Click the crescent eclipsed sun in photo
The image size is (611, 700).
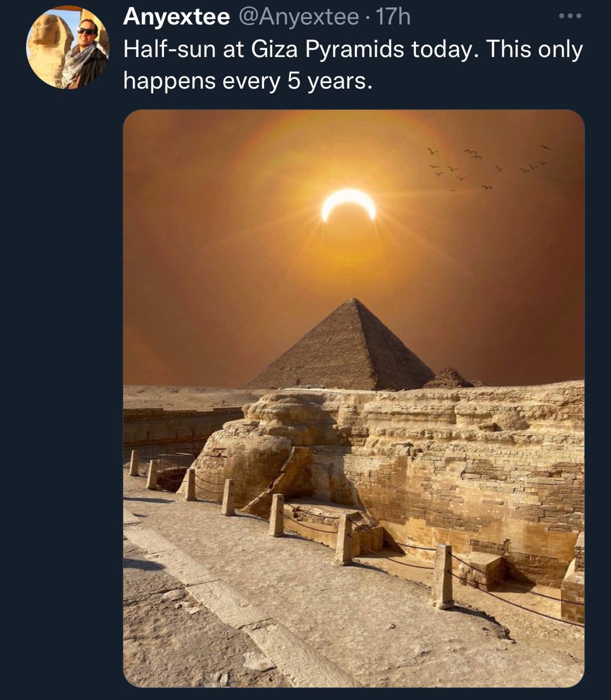[349, 205]
